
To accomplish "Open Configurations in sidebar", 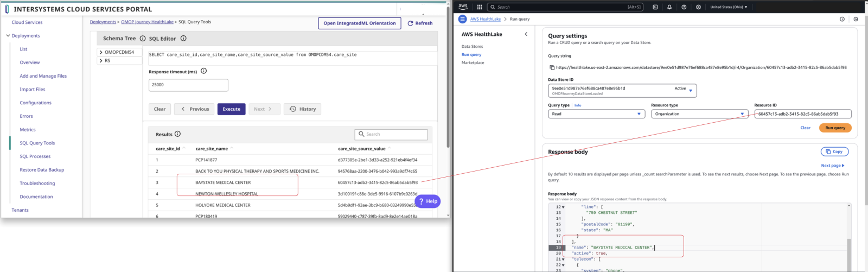I will click(36, 103).
